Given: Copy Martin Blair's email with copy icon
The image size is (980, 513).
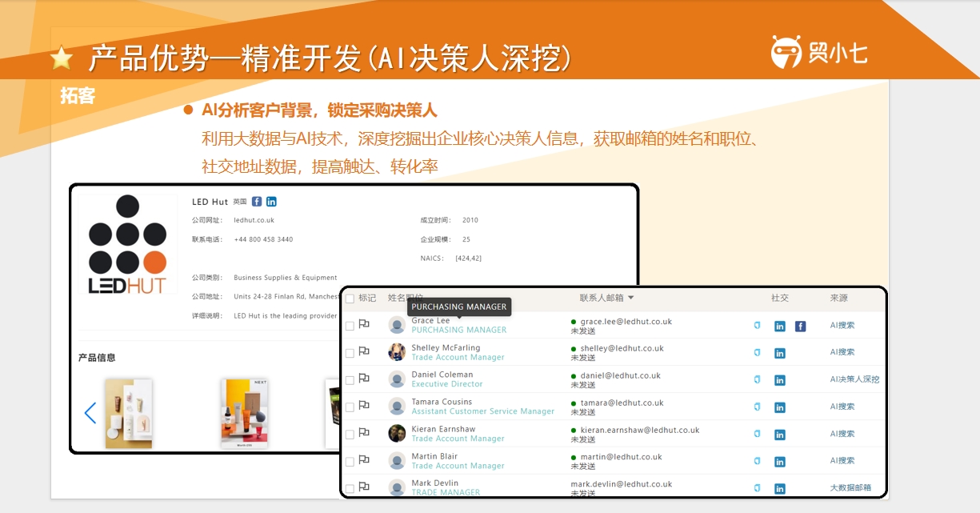Looking at the screenshot, I should [x=758, y=462].
